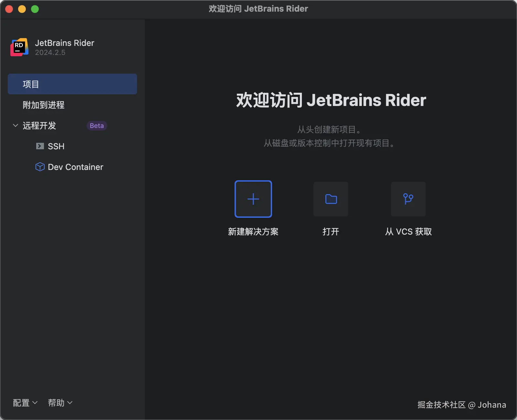The height and width of the screenshot is (420, 517).
Task: Click the version text 2024.2.5
Action: [50, 52]
